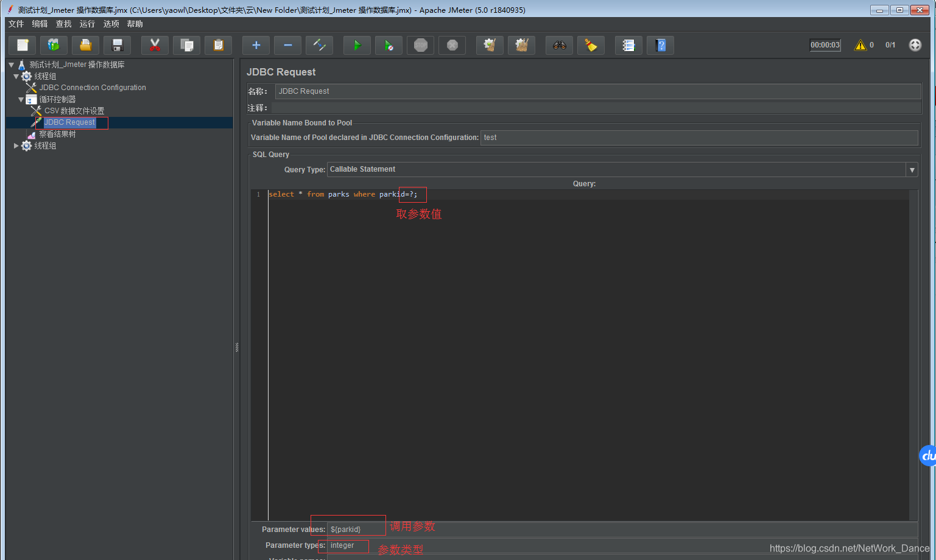This screenshot has width=936, height=560.
Task: Expand the collapsed second 线程组 node
Action: [16, 145]
